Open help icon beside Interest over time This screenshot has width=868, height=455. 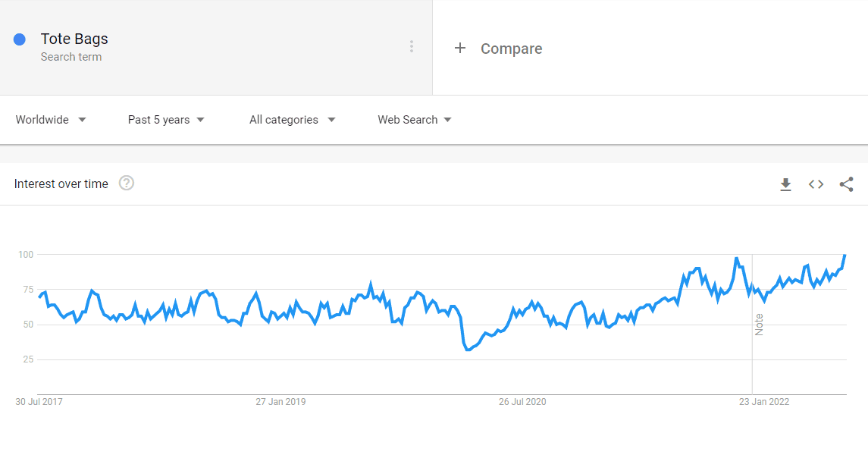pos(126,184)
